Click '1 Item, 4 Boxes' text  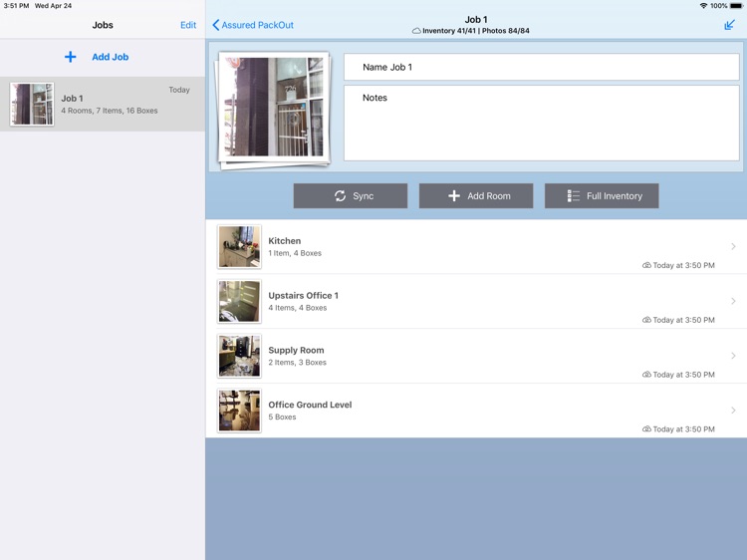[295, 253]
